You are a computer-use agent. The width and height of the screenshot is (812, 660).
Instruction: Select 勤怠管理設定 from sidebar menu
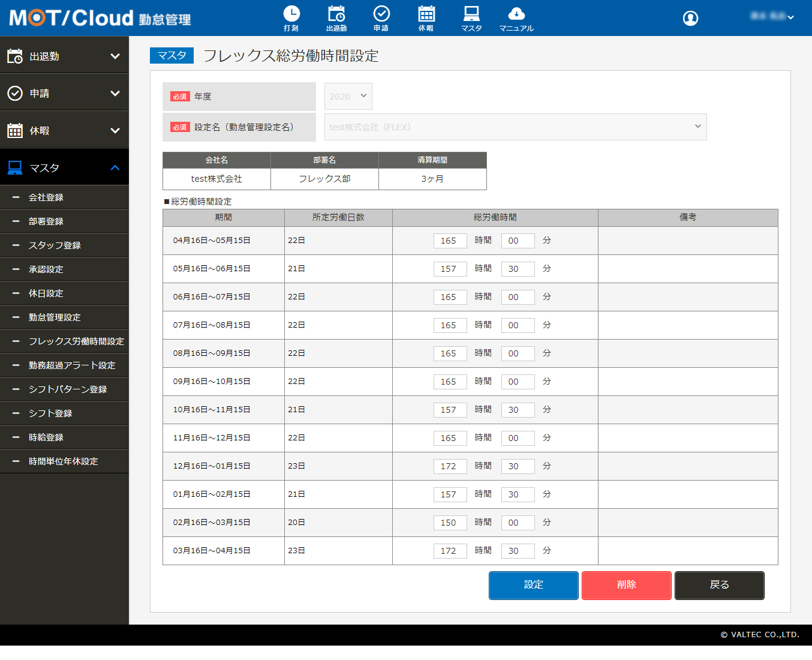55,317
